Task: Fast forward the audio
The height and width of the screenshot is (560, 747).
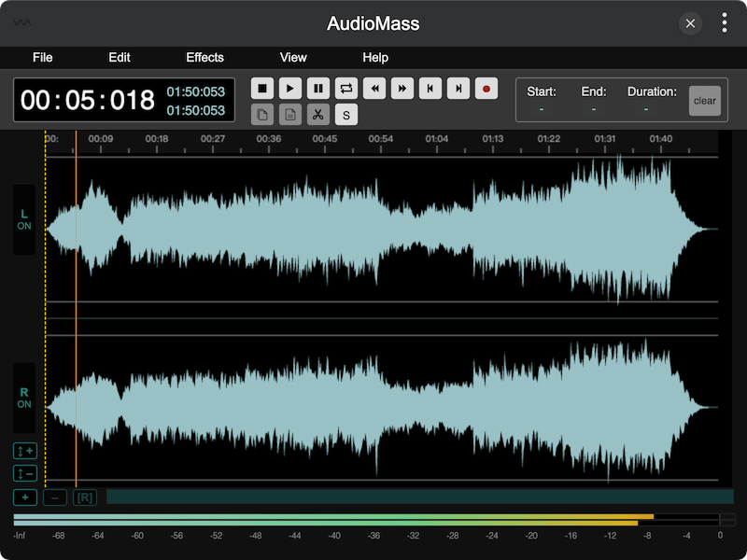Action: coord(402,89)
